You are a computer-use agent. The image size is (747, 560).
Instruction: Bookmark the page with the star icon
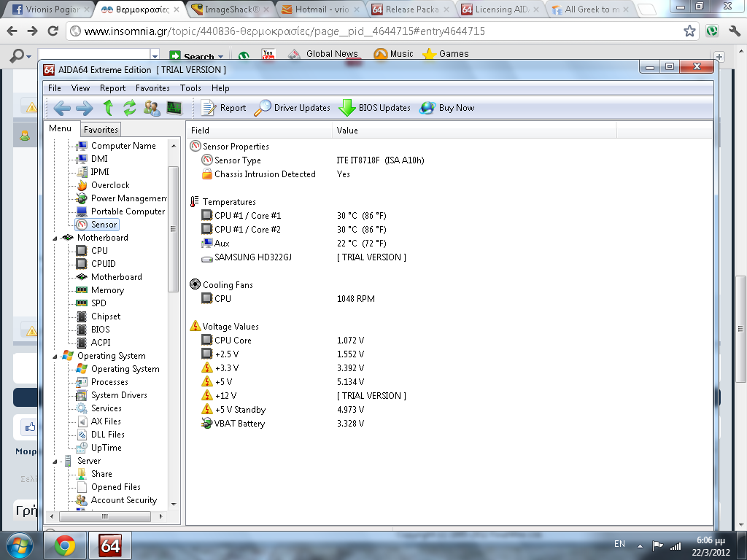689,31
